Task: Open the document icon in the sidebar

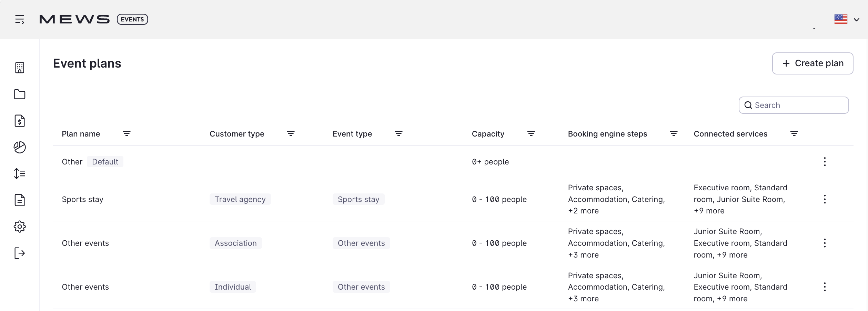Action: 20,200
